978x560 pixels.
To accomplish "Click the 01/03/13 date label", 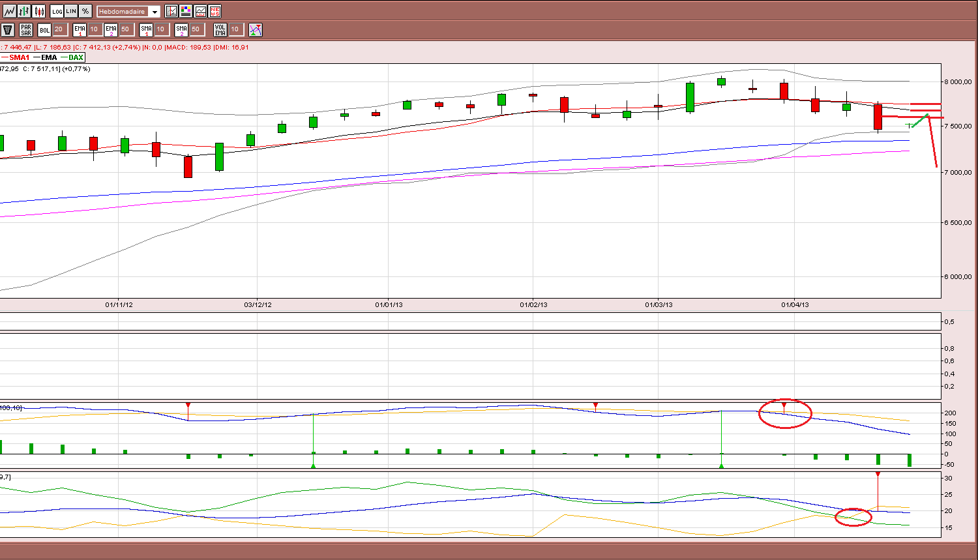I will pyautogui.click(x=659, y=304).
